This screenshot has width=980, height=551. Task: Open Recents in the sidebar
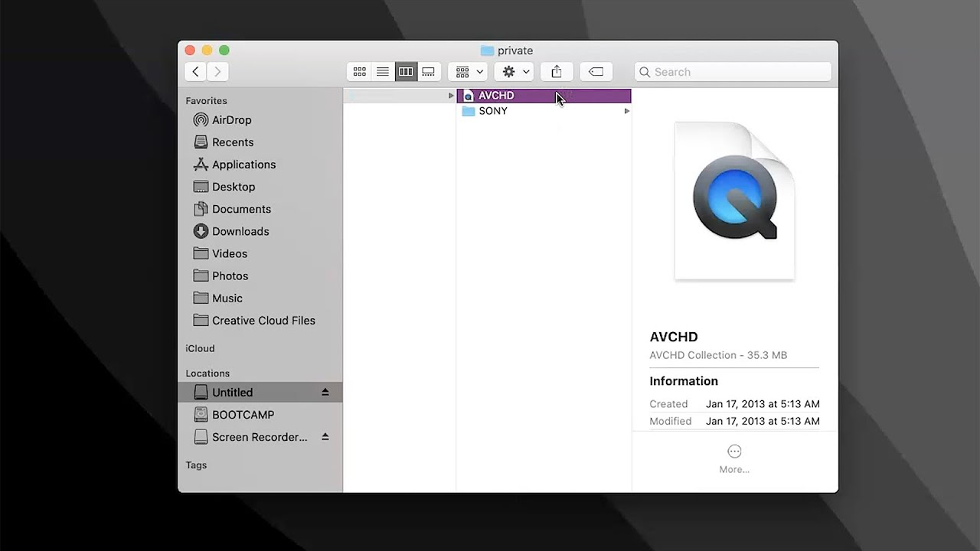tap(260, 142)
